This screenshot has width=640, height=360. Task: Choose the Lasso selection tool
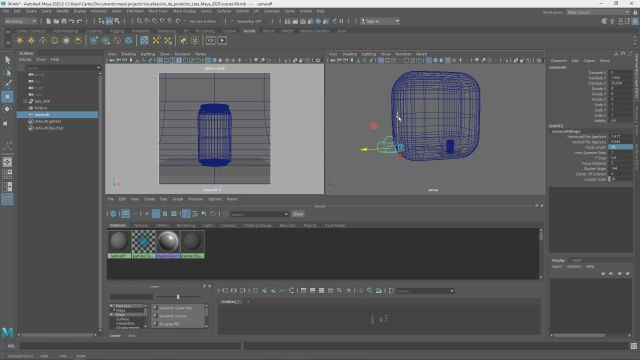pyautogui.click(x=7, y=73)
